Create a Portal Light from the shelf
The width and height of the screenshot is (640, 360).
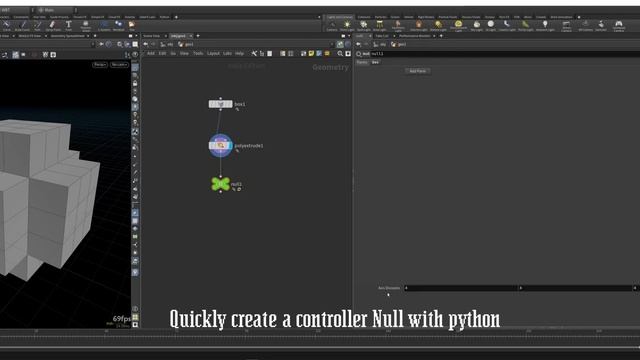click(x=525, y=26)
